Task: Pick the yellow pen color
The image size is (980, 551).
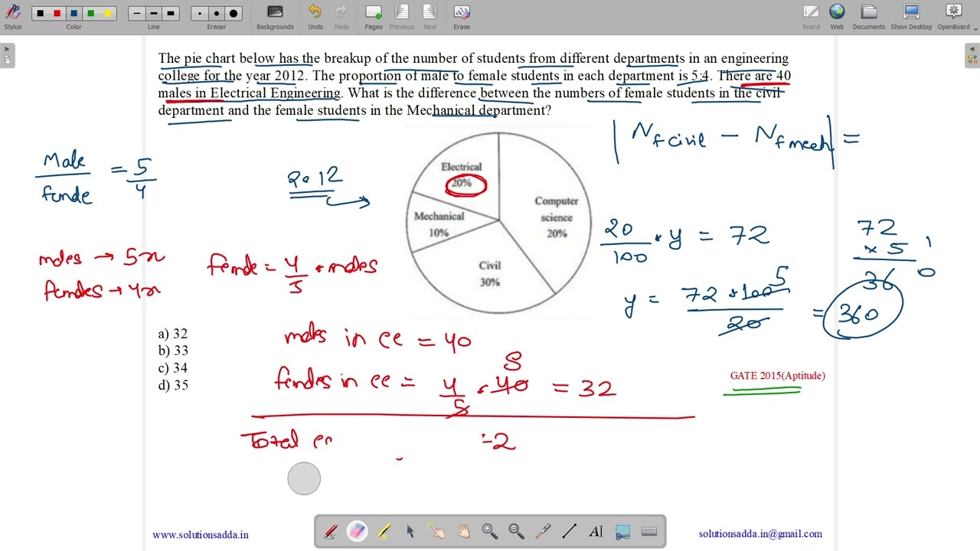Action: pos(107,14)
